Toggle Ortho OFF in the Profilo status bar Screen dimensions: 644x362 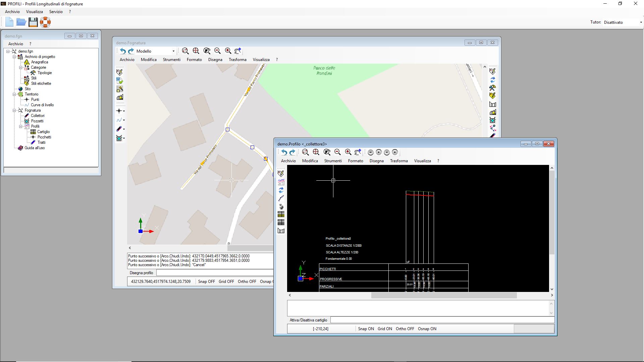(x=405, y=329)
